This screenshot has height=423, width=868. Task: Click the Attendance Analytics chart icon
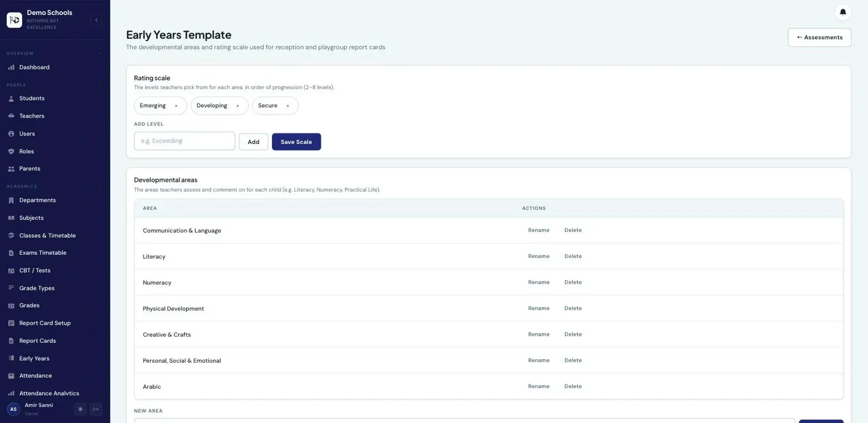tap(11, 393)
